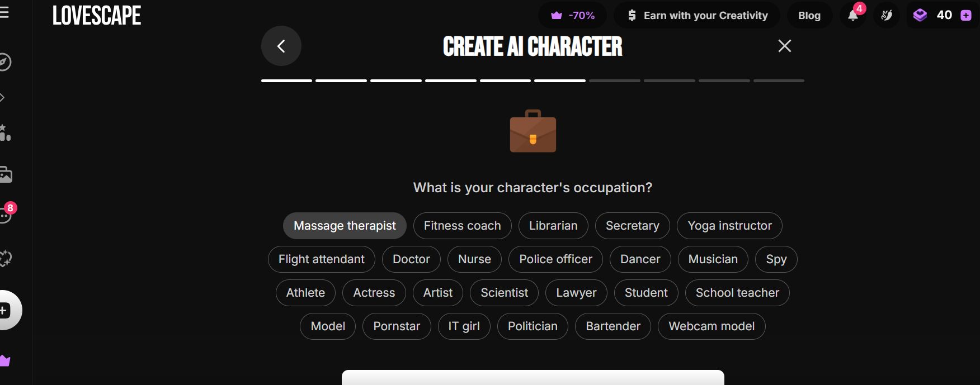Close the Create AI Character dialog
The image size is (980, 385).
pyautogui.click(x=784, y=46)
